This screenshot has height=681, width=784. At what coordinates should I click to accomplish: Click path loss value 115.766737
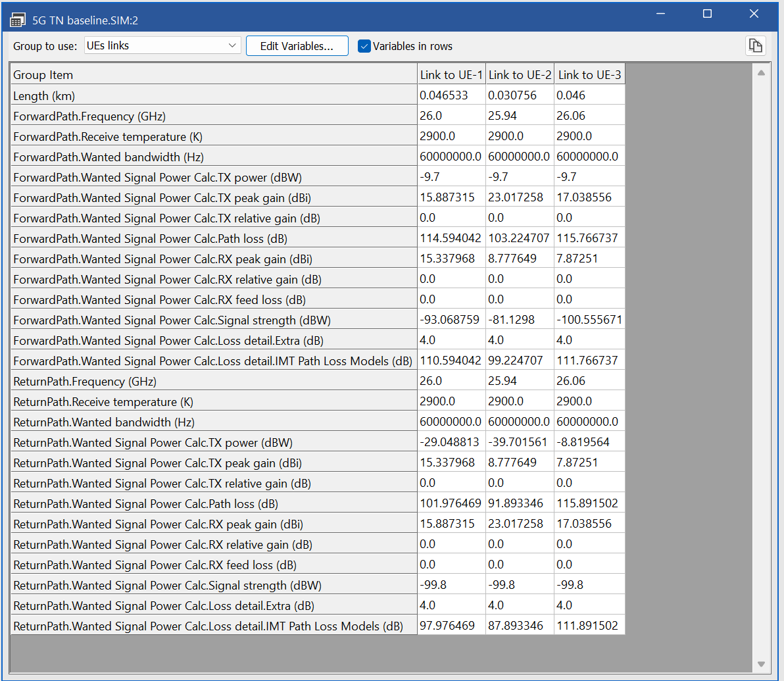click(589, 238)
